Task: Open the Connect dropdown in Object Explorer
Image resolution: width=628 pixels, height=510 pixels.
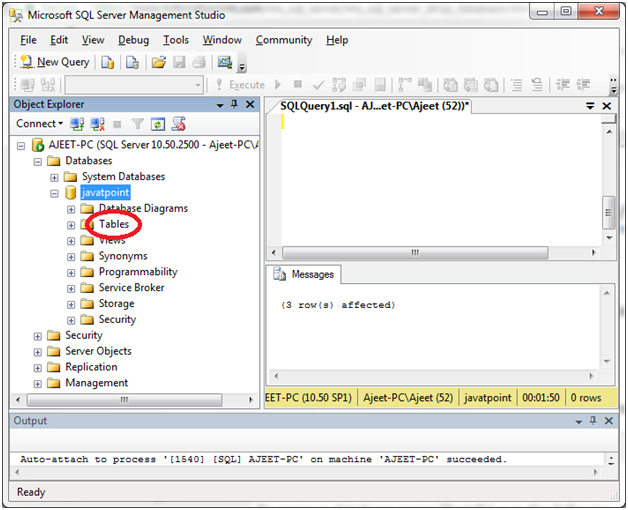Action: point(39,124)
